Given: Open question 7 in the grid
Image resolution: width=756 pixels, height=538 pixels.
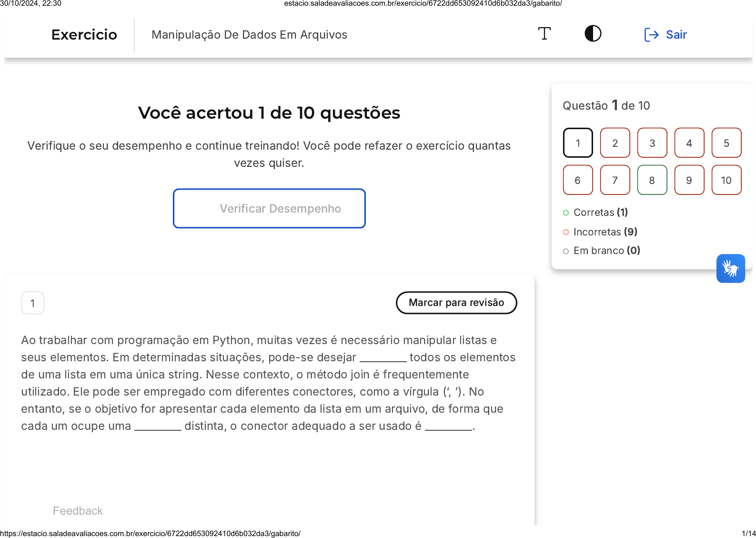Looking at the screenshot, I should (615, 180).
